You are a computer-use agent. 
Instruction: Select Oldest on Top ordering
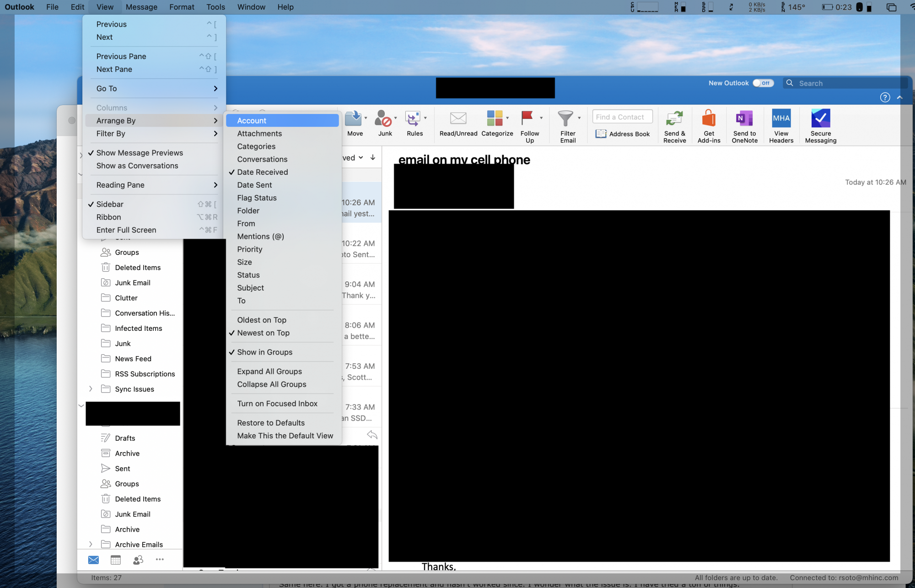click(x=262, y=320)
